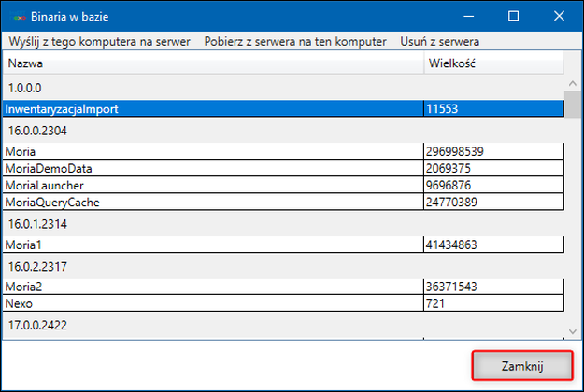The height and width of the screenshot is (392, 584).
Task: Click the Zamknij button
Action: coord(522,366)
